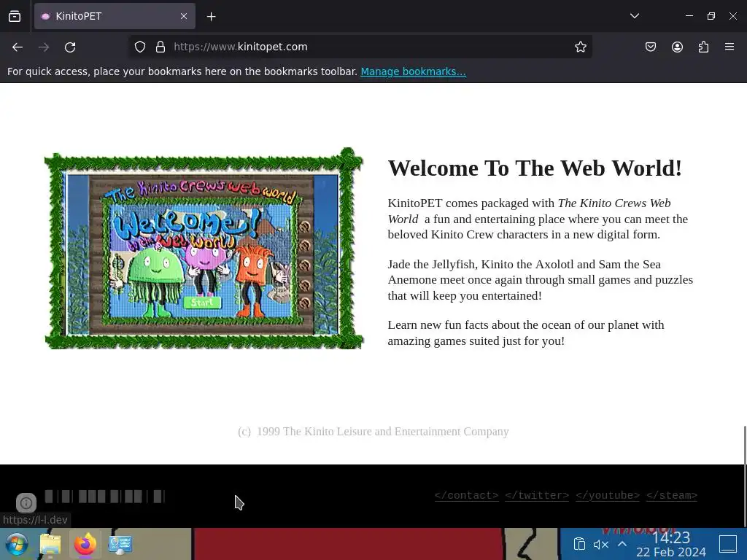Minimize the Firefox window
Image resolution: width=747 pixels, height=560 pixels.
tap(689, 16)
